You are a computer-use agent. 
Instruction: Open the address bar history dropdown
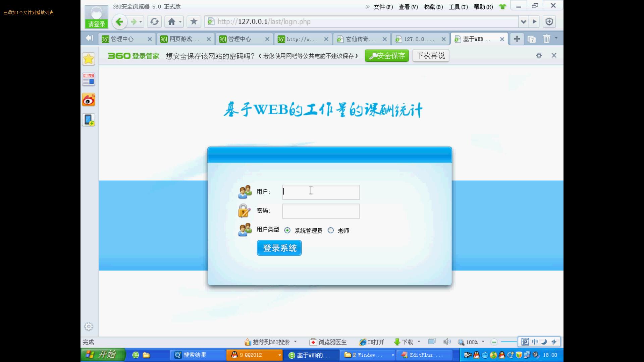pos(523,22)
